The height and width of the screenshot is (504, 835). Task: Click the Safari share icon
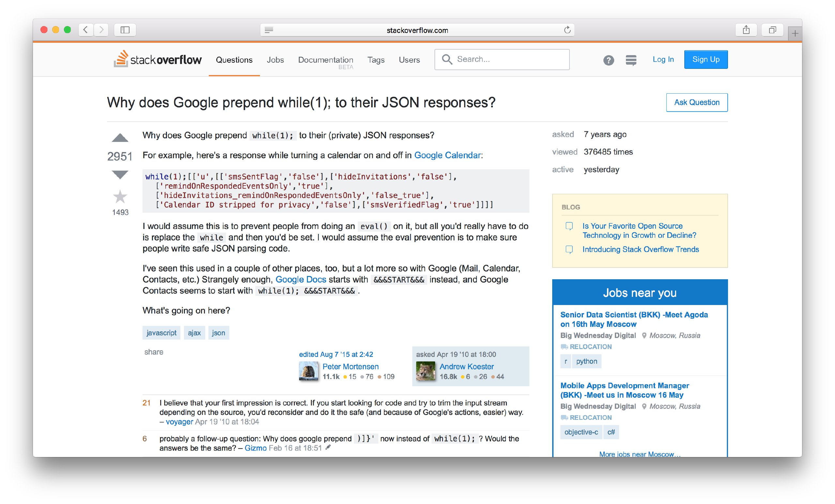click(746, 30)
